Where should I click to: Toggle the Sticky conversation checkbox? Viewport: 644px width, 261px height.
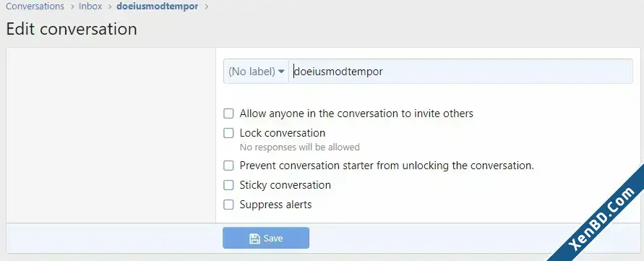click(x=228, y=185)
